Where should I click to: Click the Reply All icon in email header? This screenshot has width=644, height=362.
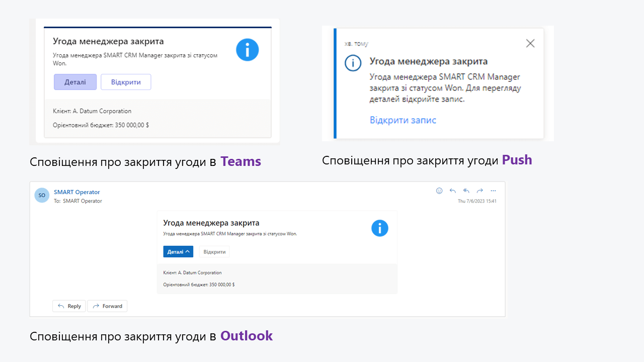[x=466, y=191]
